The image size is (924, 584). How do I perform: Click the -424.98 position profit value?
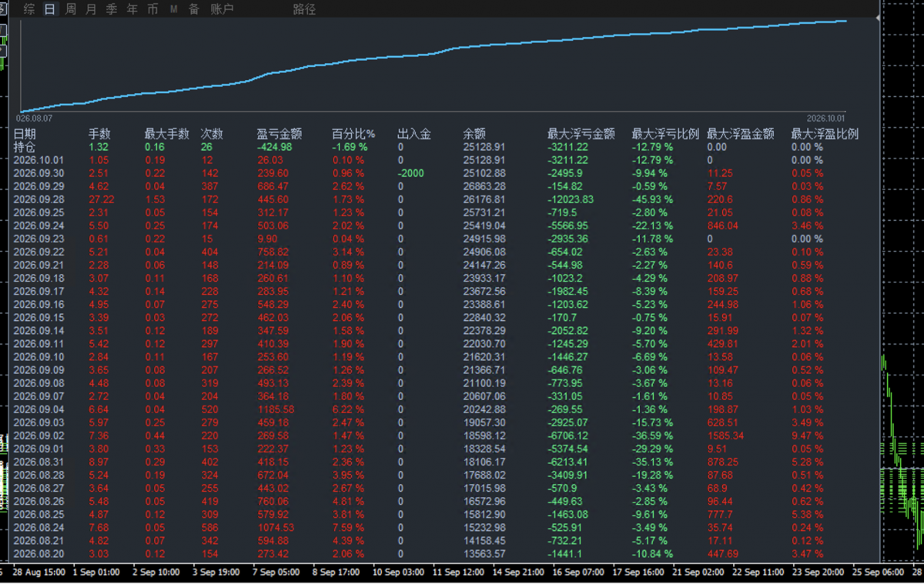[x=275, y=147]
